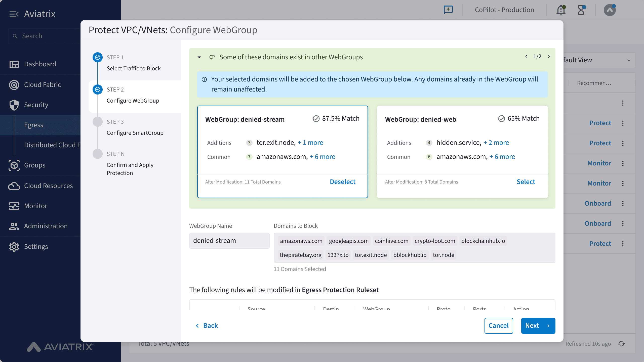The height and width of the screenshot is (362, 644).
Task: Click the first Onboard link in table
Action: coord(598,204)
